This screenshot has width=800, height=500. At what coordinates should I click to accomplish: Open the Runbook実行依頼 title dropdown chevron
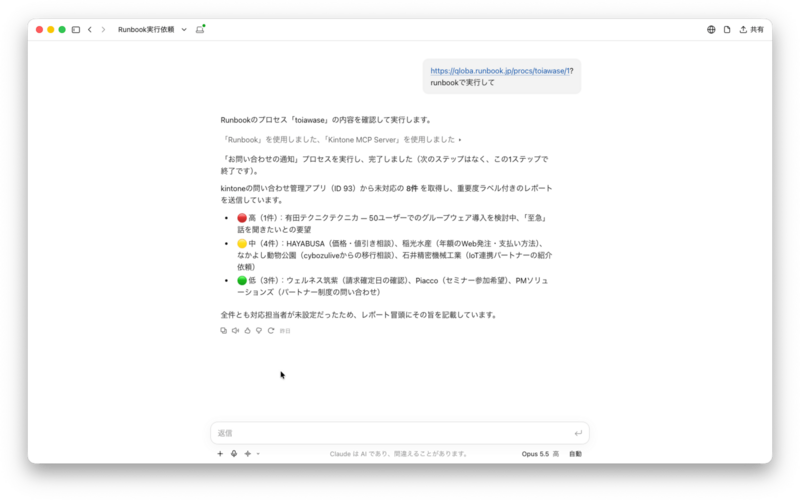pos(184,30)
